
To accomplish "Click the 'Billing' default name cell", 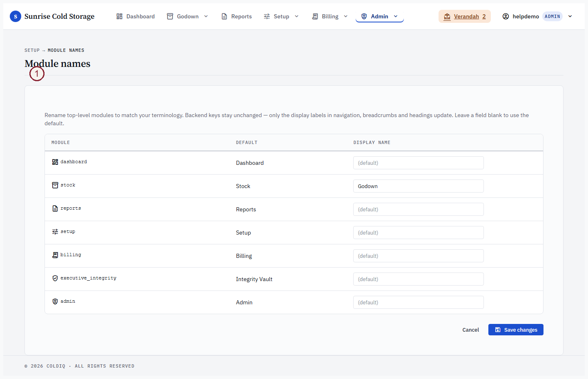I will [244, 256].
